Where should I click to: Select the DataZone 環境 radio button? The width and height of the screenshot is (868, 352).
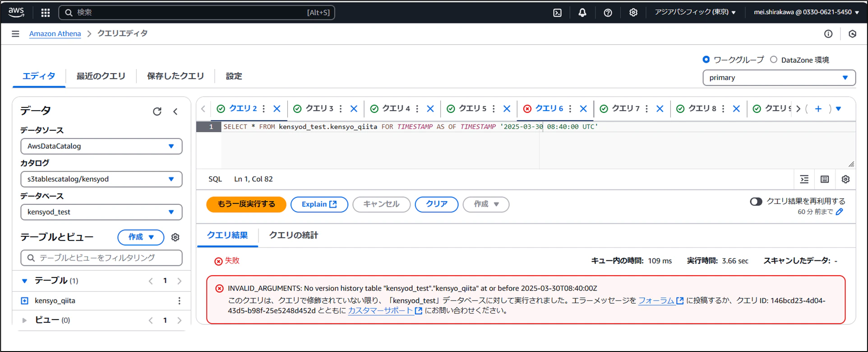pos(774,60)
